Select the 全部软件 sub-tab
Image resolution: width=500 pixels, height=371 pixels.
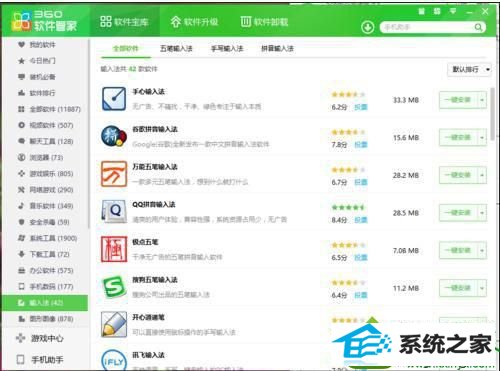126,49
